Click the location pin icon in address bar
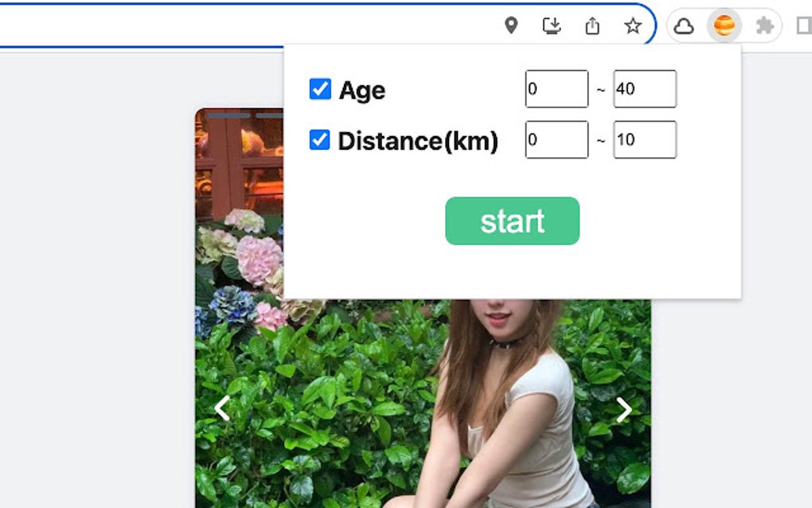 click(x=510, y=25)
